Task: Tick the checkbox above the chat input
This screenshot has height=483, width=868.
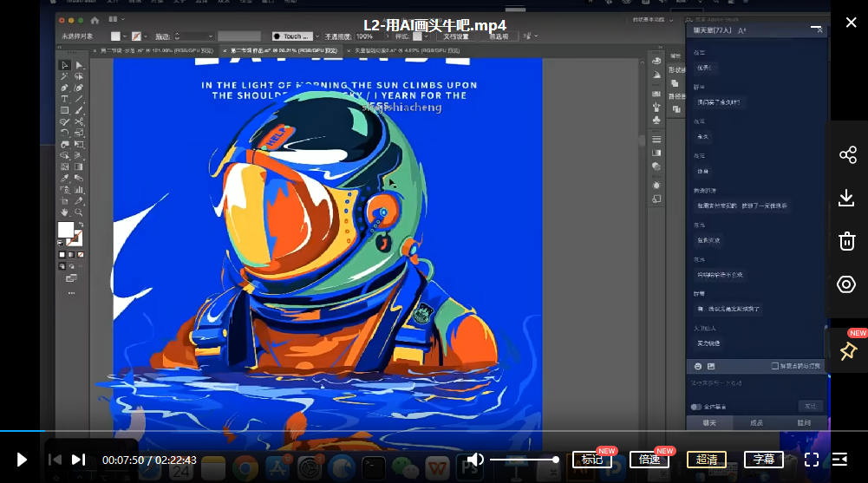Action: click(x=774, y=367)
